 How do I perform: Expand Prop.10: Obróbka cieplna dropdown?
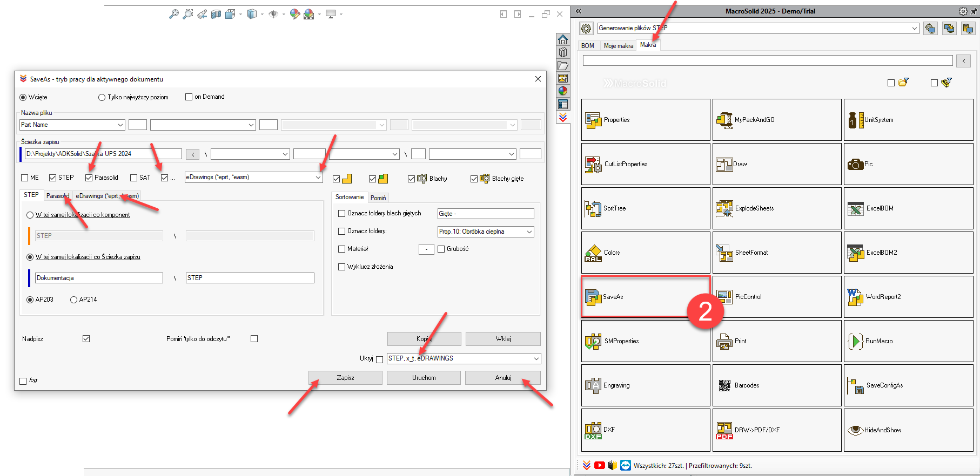pos(529,232)
